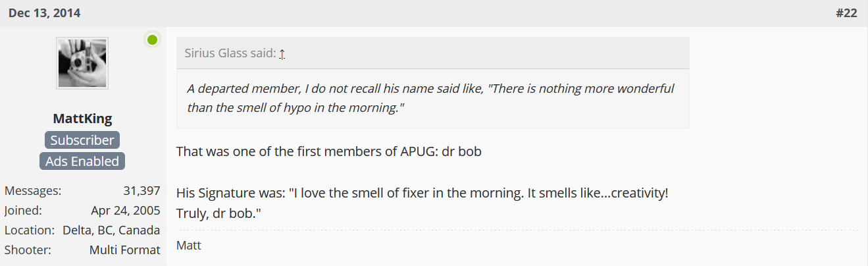Open the #22 post permalink
The image size is (868, 266).
coord(846,13)
